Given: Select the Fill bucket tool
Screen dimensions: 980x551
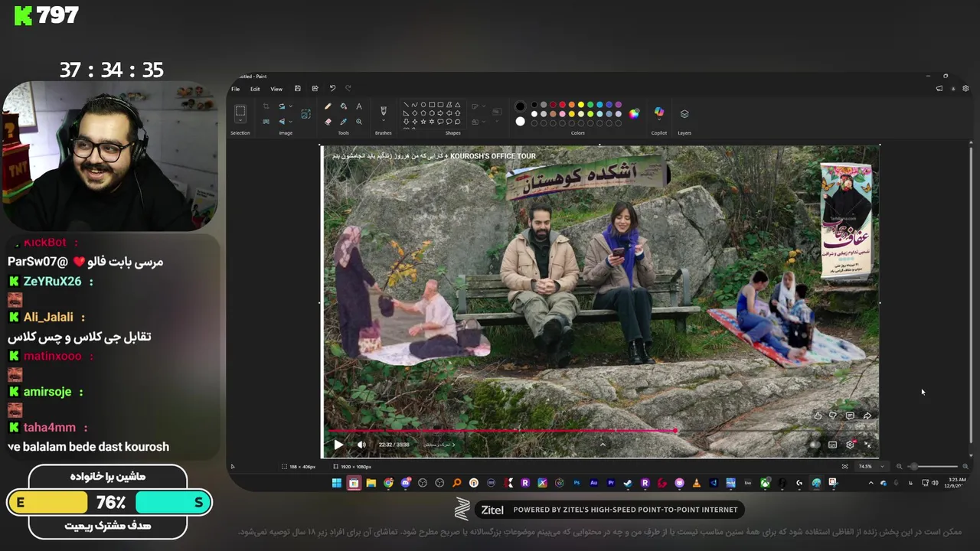Looking at the screenshot, I should pyautogui.click(x=343, y=106).
